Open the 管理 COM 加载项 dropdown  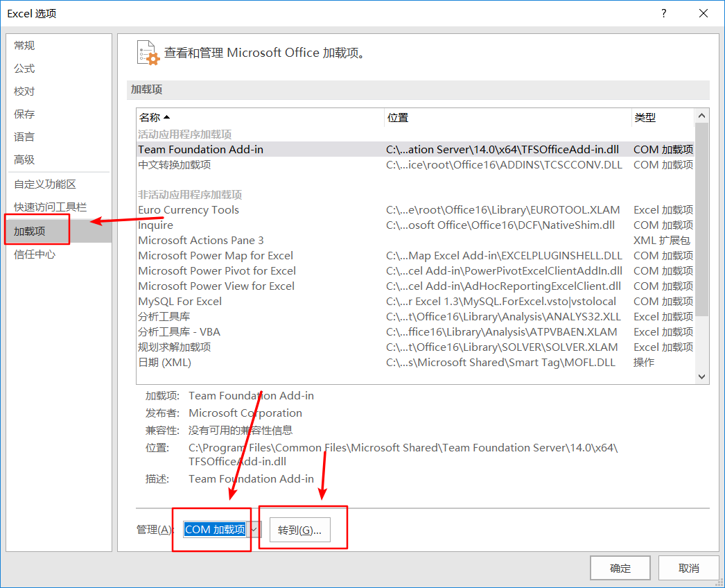click(x=222, y=529)
